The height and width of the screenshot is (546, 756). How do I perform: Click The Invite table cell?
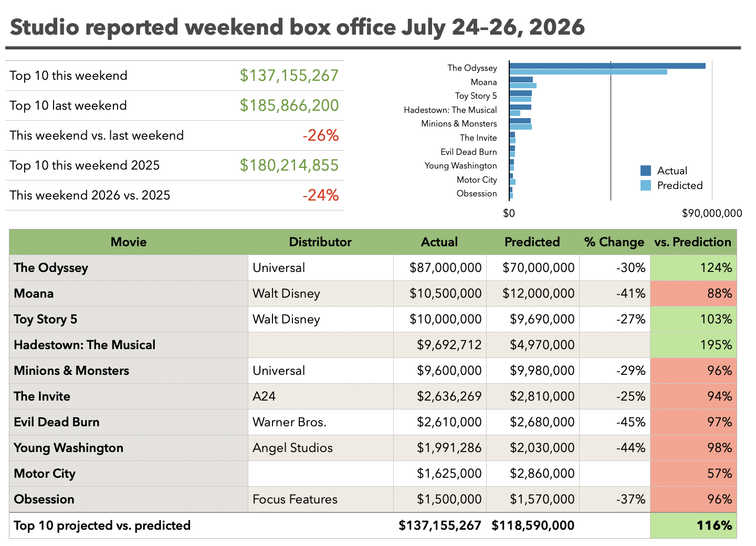pyautogui.click(x=129, y=396)
